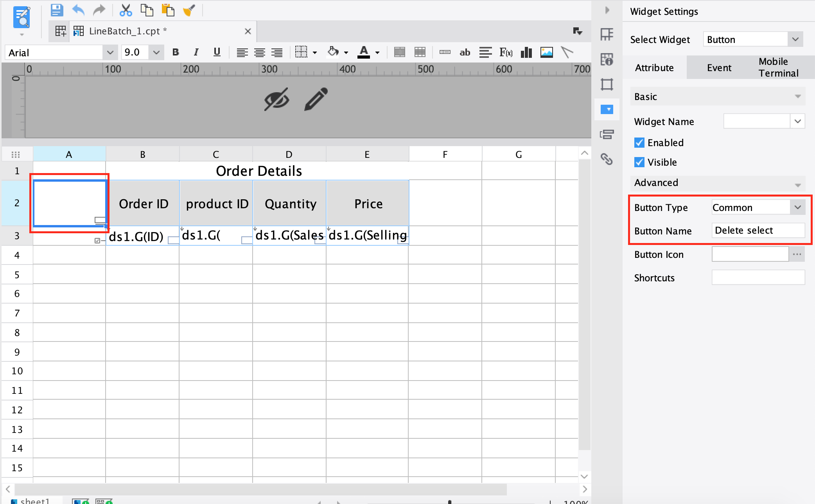The width and height of the screenshot is (815, 504).
Task: Open the Mobile Terminal tab
Action: (777, 67)
